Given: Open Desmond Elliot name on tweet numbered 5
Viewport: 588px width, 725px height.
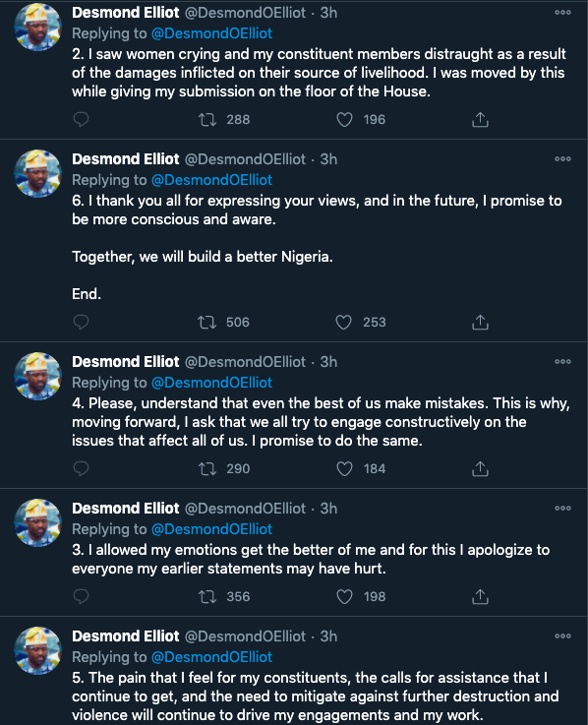Looking at the screenshot, I should click(125, 636).
